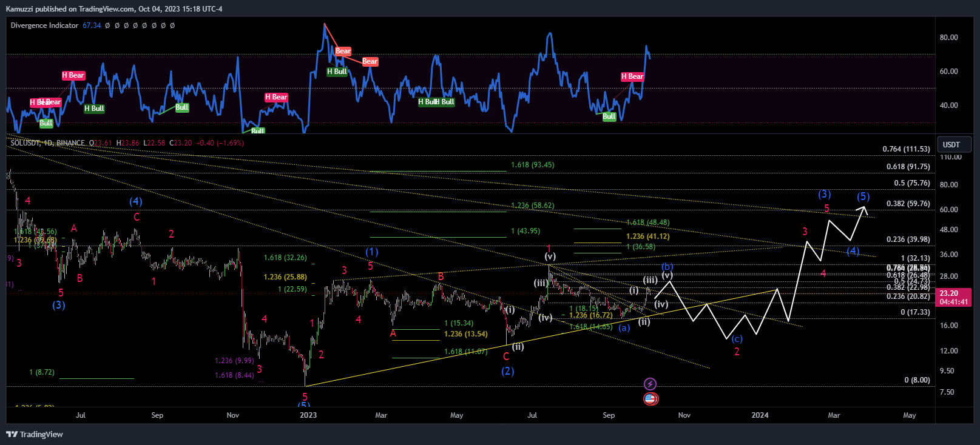Select the 1 (15.34) extension label

coord(459,323)
